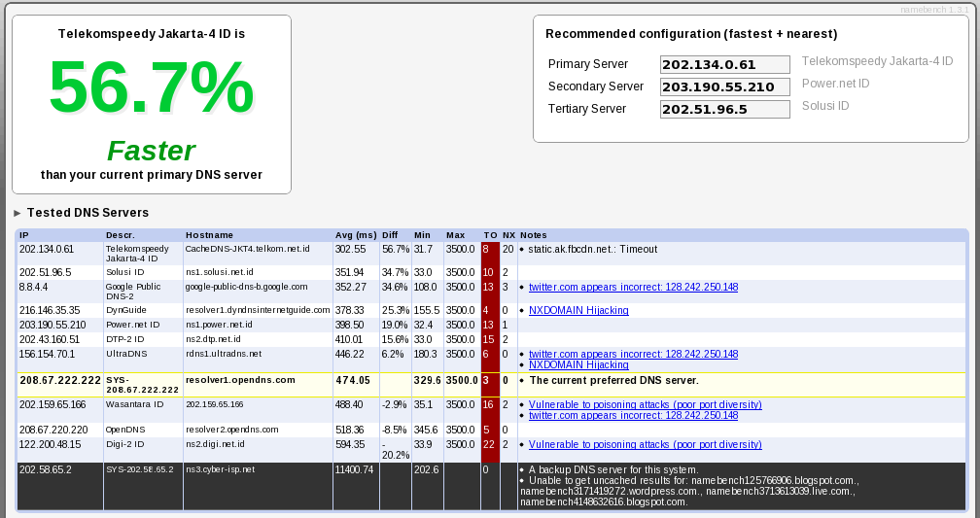Click the NX column header

pos(508,235)
